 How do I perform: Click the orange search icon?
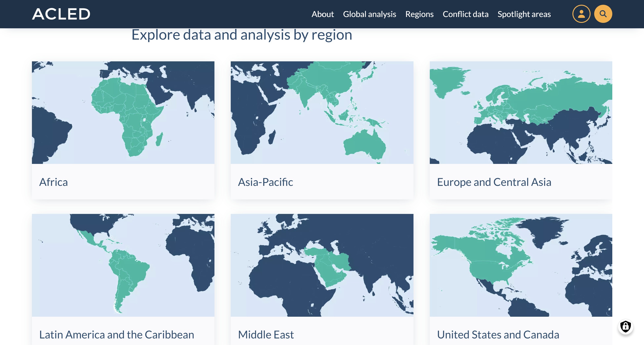(603, 14)
